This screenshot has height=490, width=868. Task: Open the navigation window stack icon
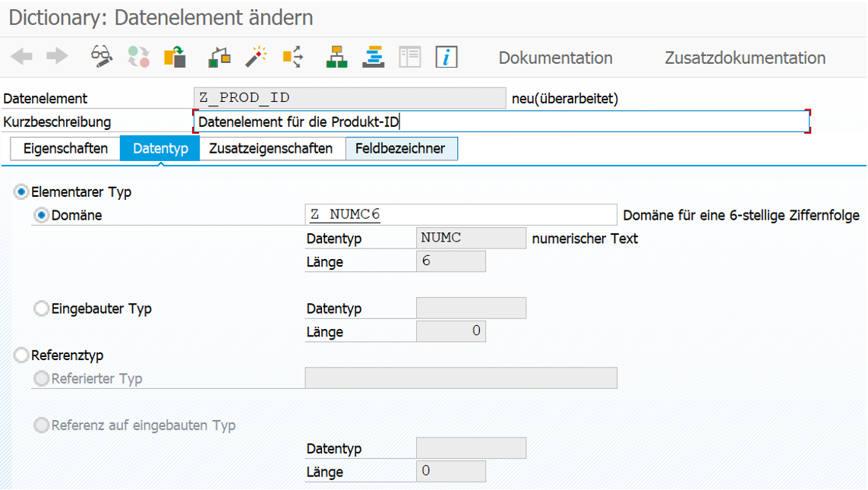(373, 56)
